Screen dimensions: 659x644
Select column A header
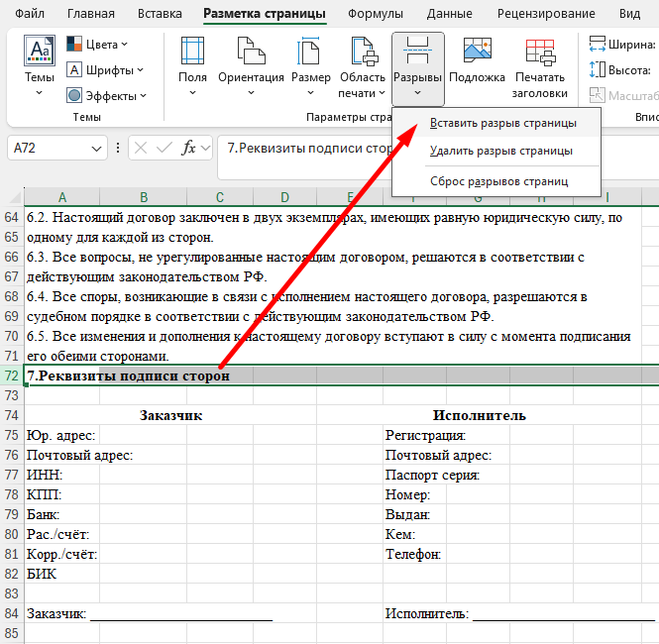point(61,197)
